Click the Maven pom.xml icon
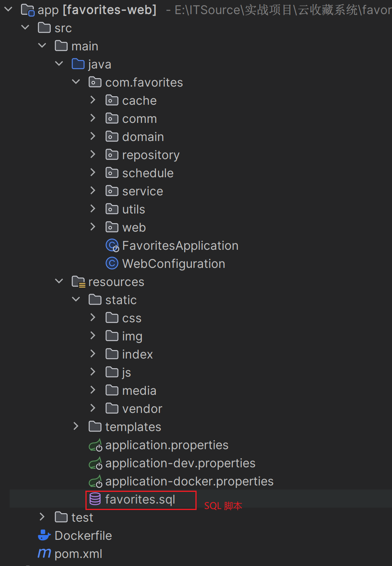 pyautogui.click(x=44, y=554)
